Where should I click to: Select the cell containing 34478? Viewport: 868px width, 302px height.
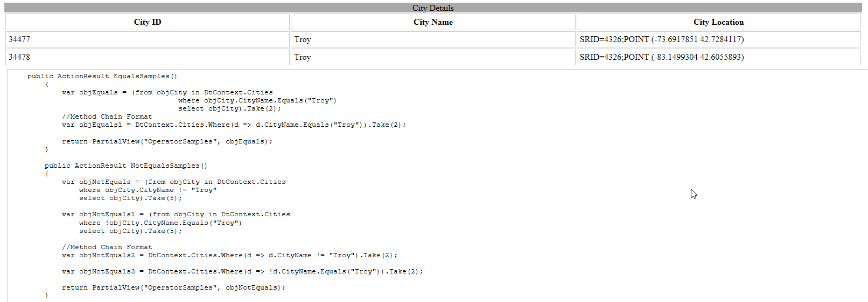coord(148,57)
